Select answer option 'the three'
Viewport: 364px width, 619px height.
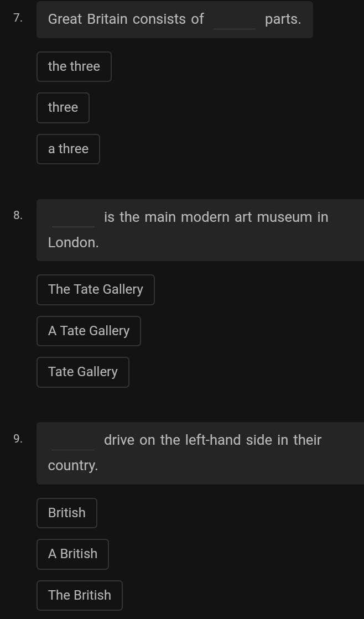74,66
